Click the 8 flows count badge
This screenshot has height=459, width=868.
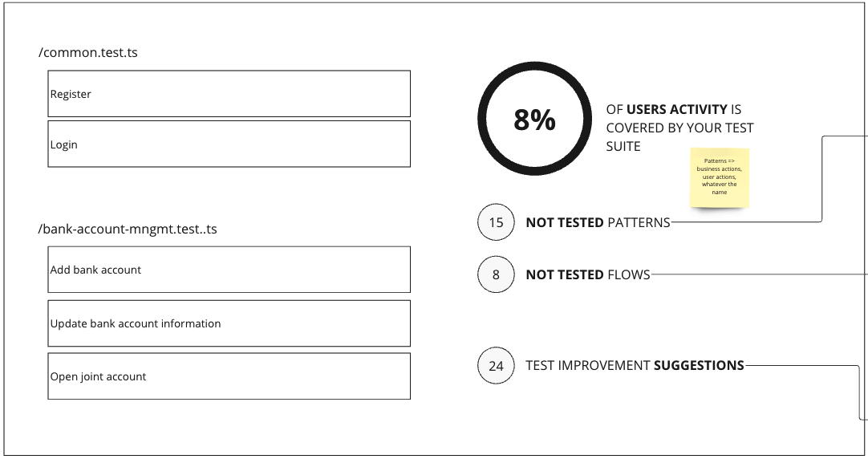coord(496,274)
